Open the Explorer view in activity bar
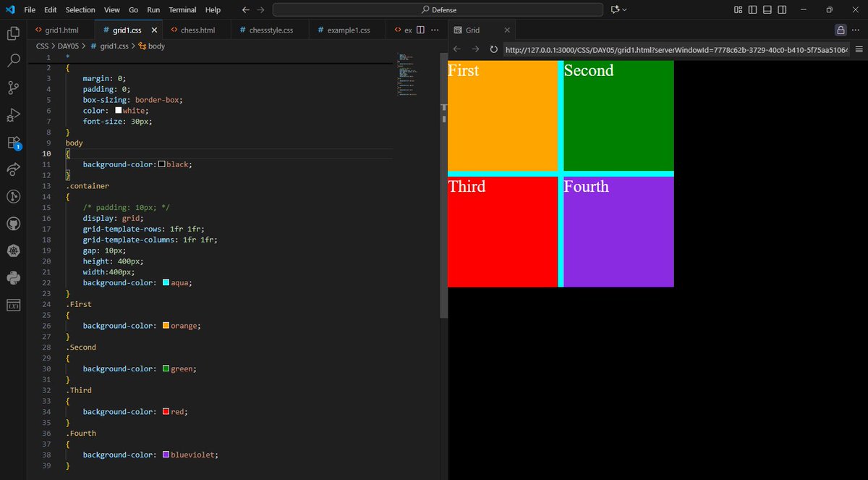This screenshot has width=868, height=480. click(x=13, y=33)
